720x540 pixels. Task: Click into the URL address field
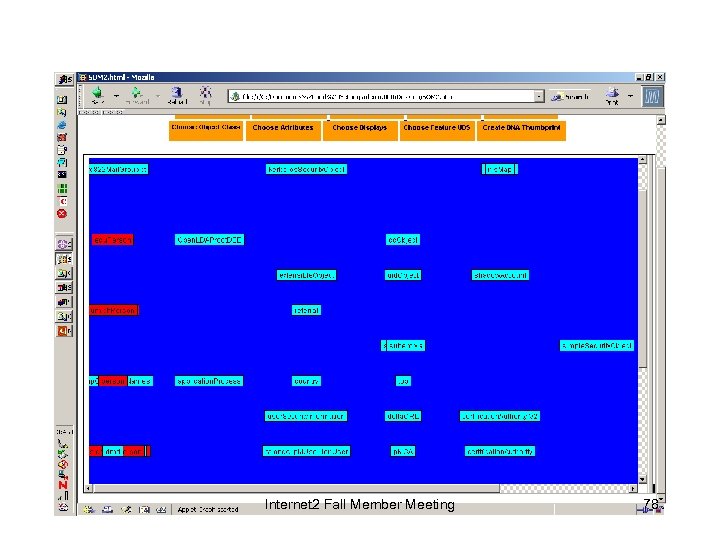pos(381,96)
